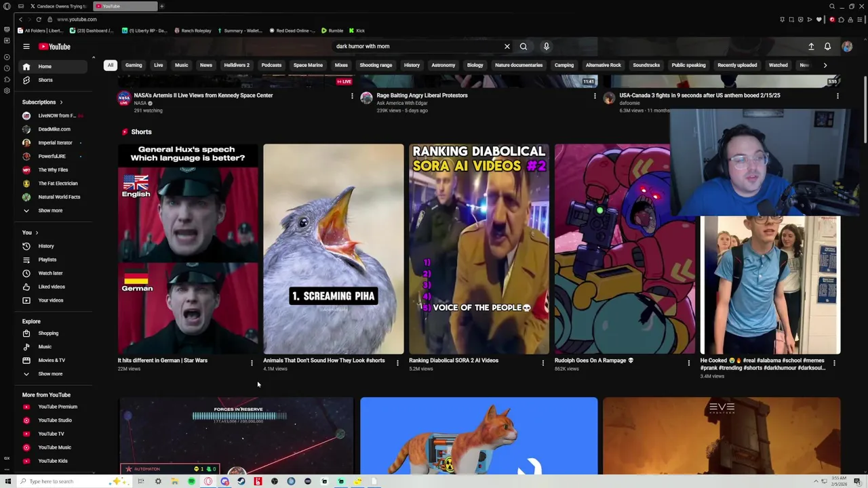868x488 pixels.
Task: Select the Astronomy filter chip
Action: [443, 65]
